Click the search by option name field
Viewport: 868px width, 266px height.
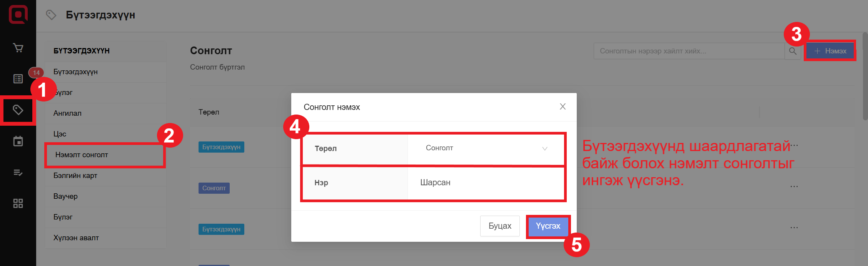coord(689,51)
